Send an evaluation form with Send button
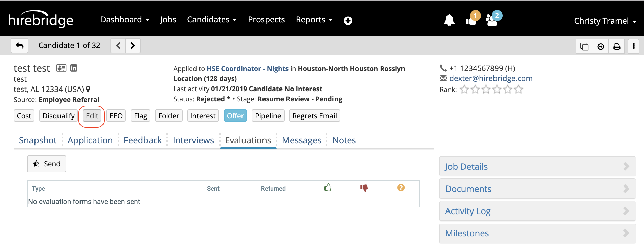The width and height of the screenshot is (644, 250). (x=47, y=164)
